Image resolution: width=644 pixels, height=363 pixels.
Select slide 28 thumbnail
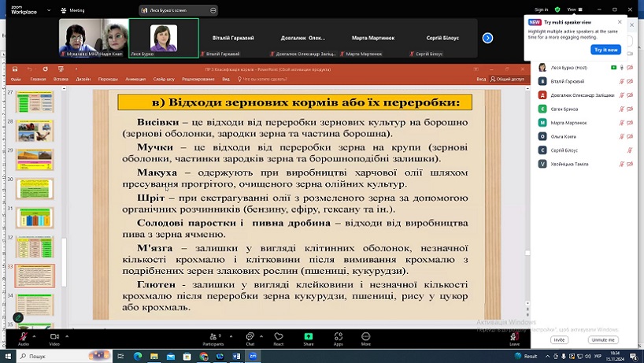pos(35,131)
